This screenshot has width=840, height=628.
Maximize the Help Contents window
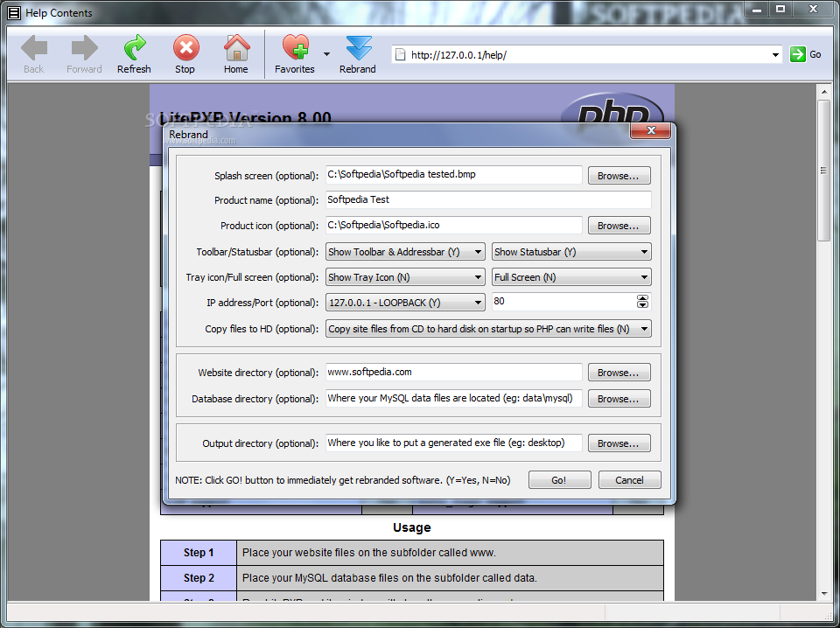(781, 9)
